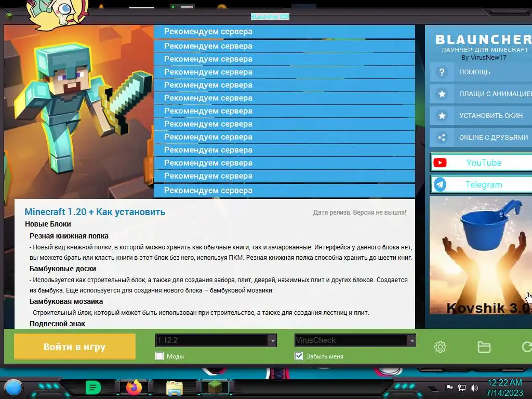This screenshot has height=399, width=532.
Task: Click the Telegram paper-plane icon
Action: [x=440, y=184]
